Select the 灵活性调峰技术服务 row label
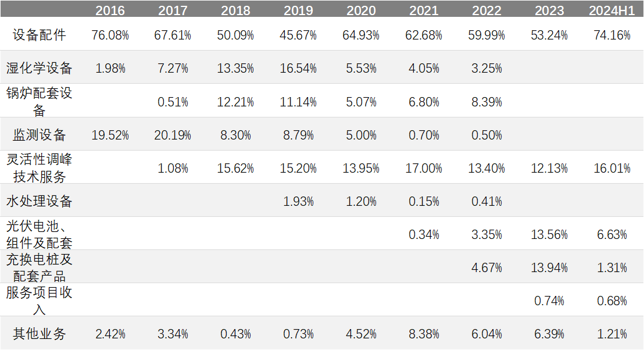Viewport: 644px width, 350px height. point(40,167)
